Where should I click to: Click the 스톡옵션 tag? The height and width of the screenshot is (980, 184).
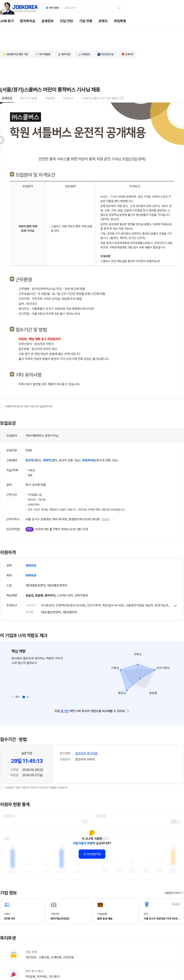click(84, 54)
